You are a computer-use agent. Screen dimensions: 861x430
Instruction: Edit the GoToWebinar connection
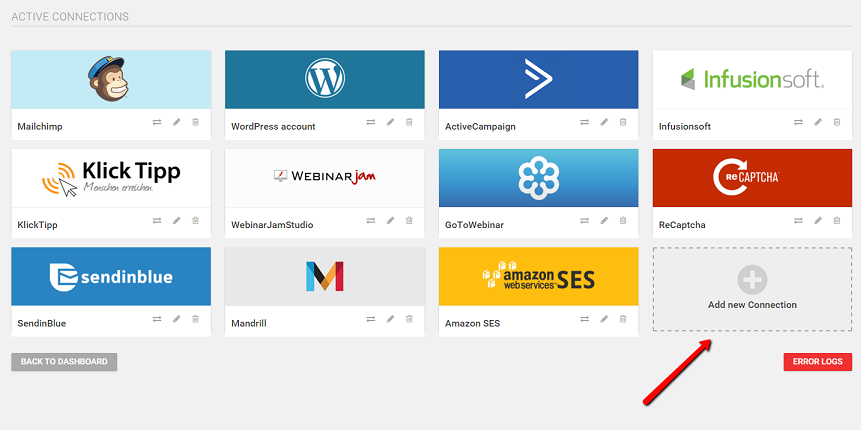pos(604,220)
